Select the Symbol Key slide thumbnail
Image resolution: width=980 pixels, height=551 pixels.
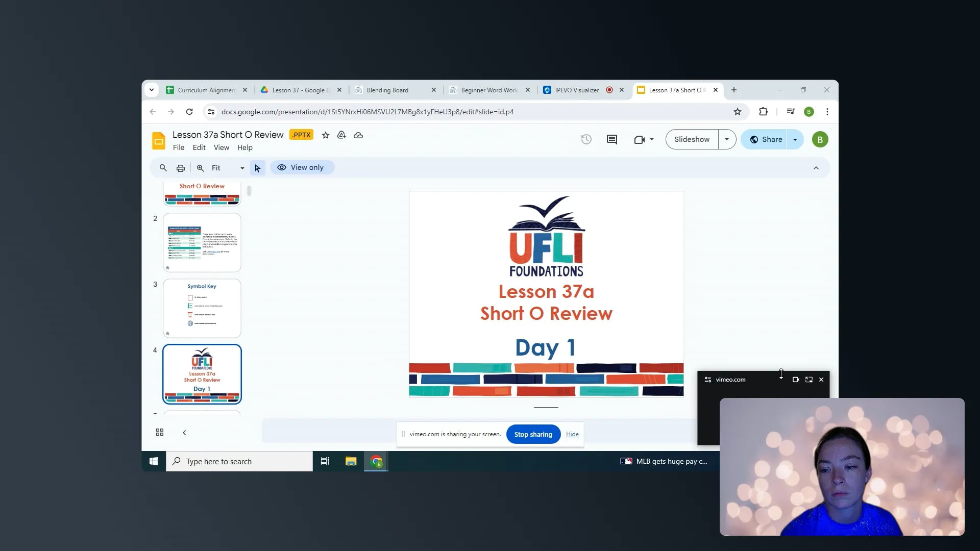(x=202, y=308)
